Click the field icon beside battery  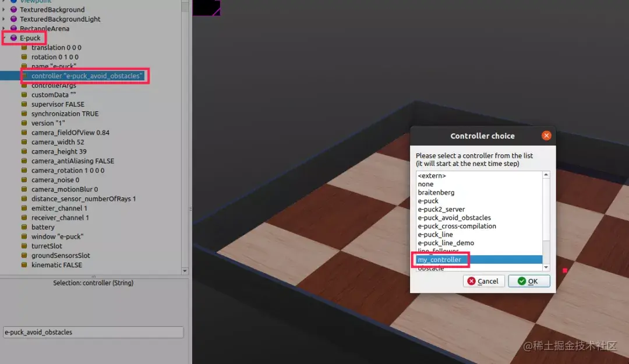24,227
